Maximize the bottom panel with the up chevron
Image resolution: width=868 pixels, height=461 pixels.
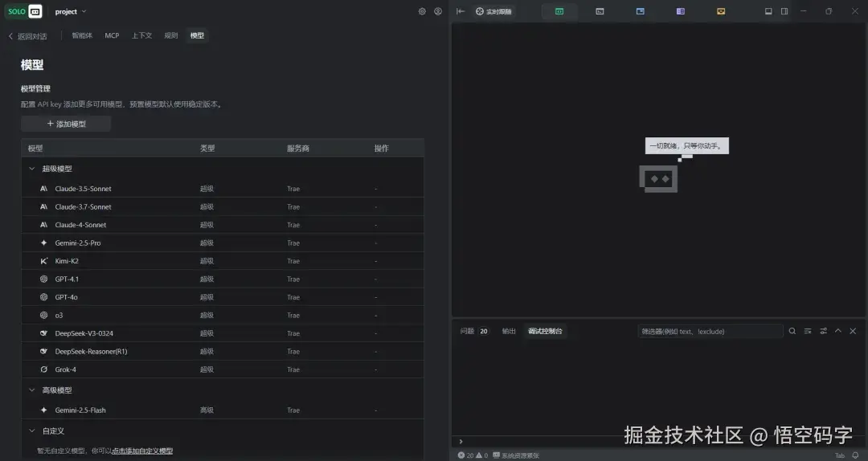[838, 331]
